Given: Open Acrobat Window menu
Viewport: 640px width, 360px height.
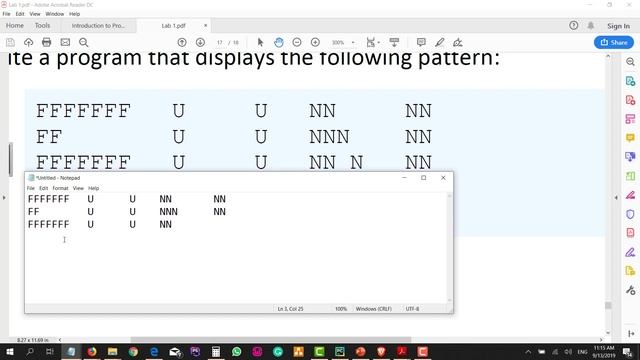Looking at the screenshot, I should (54, 14).
